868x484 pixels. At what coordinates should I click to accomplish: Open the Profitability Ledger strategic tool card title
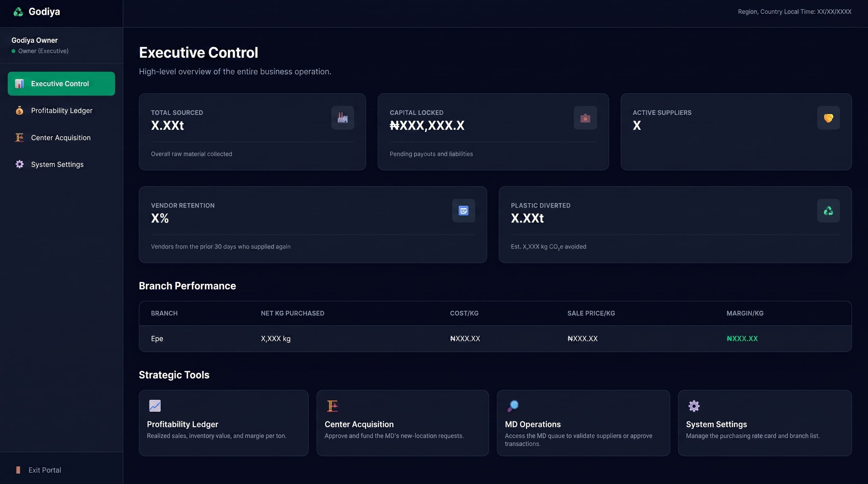[x=182, y=424]
